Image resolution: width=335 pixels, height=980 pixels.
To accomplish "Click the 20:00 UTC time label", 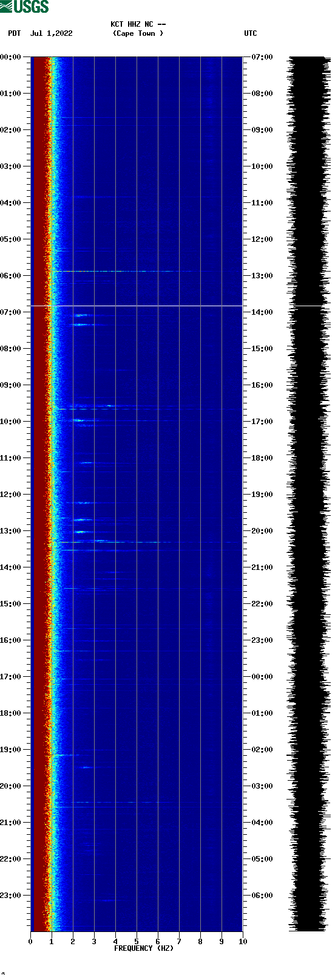I will point(262,531).
